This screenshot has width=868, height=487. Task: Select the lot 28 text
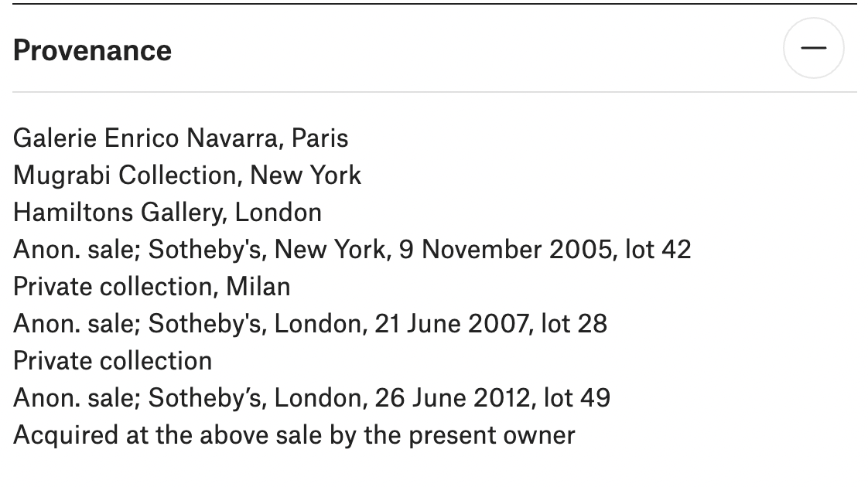pos(574,324)
